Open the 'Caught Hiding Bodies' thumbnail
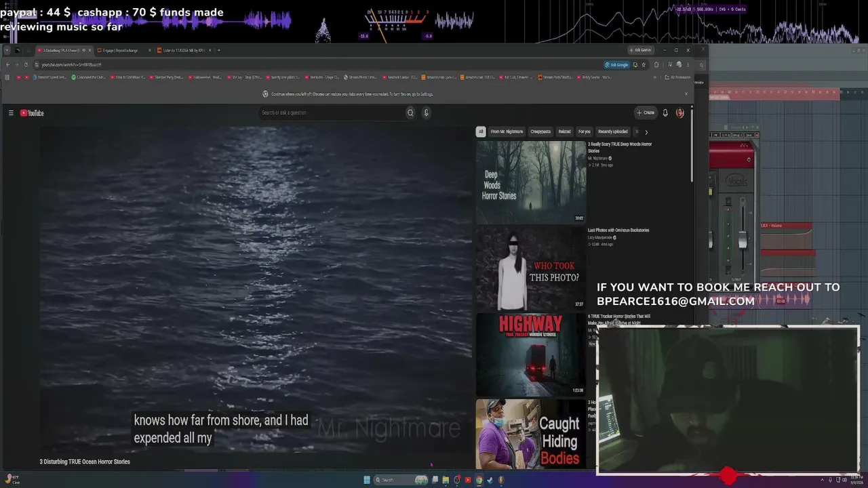The width and height of the screenshot is (868, 488). pos(530,434)
